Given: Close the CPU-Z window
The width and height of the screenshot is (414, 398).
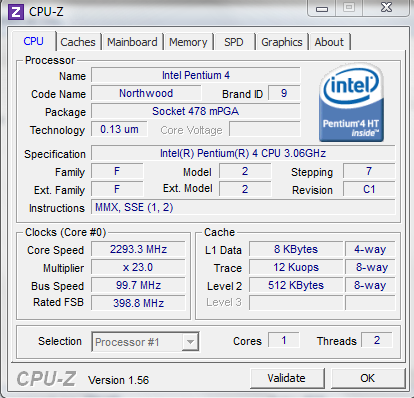Looking at the screenshot, I should 386,8.
